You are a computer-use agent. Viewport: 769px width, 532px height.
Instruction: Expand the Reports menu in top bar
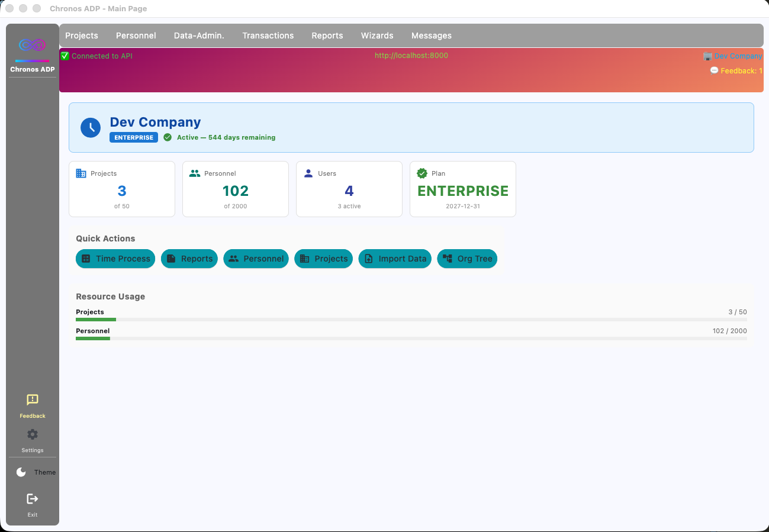coord(327,36)
